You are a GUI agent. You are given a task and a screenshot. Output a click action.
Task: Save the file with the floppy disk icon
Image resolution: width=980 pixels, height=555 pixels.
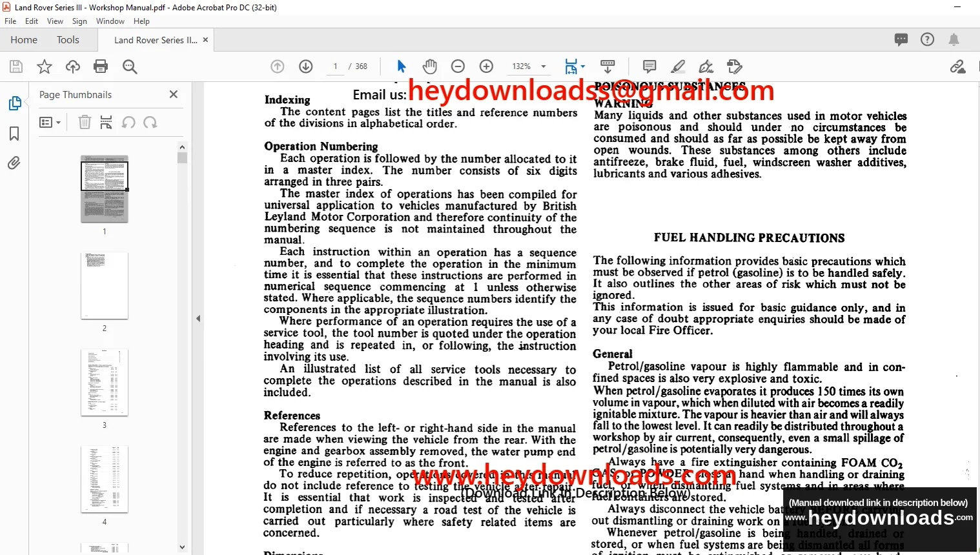tap(16, 66)
